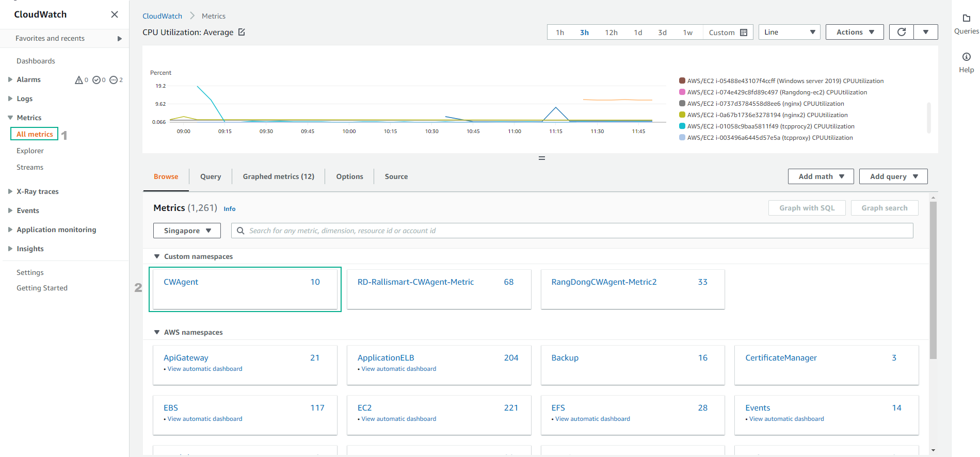Expand the Insights navigation section
This screenshot has height=457, width=980.
point(10,249)
